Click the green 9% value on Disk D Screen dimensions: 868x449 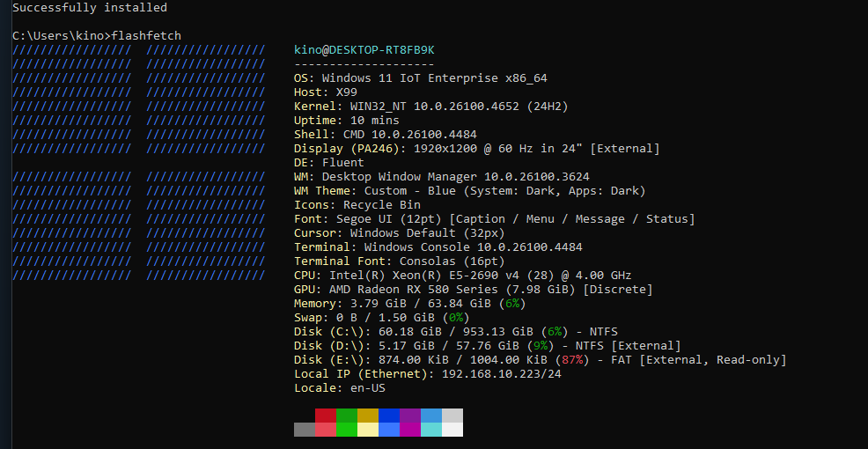(x=541, y=346)
